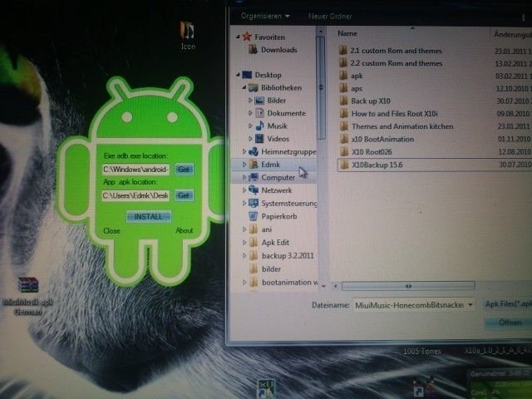532x399 pixels.
Task: Collapse the Desktop tree node
Action: [238, 75]
